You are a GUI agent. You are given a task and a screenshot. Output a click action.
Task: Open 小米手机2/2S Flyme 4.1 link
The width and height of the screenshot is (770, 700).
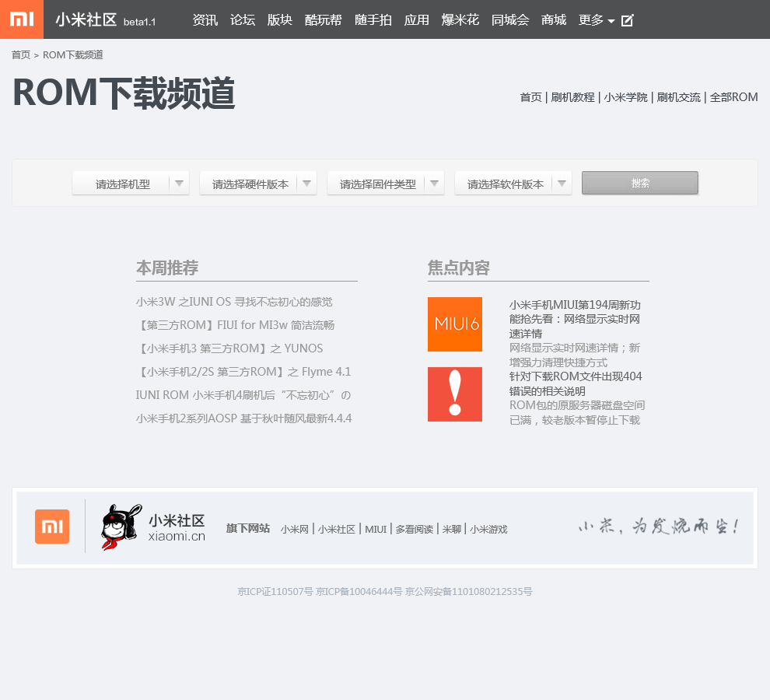pos(243,372)
